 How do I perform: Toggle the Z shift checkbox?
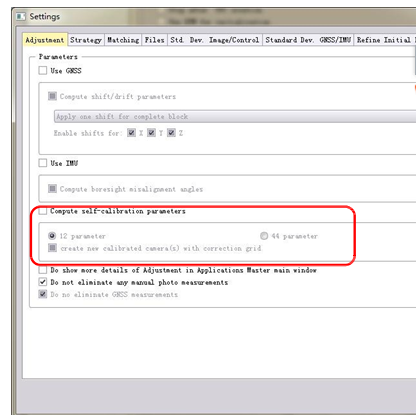pyautogui.click(x=171, y=133)
